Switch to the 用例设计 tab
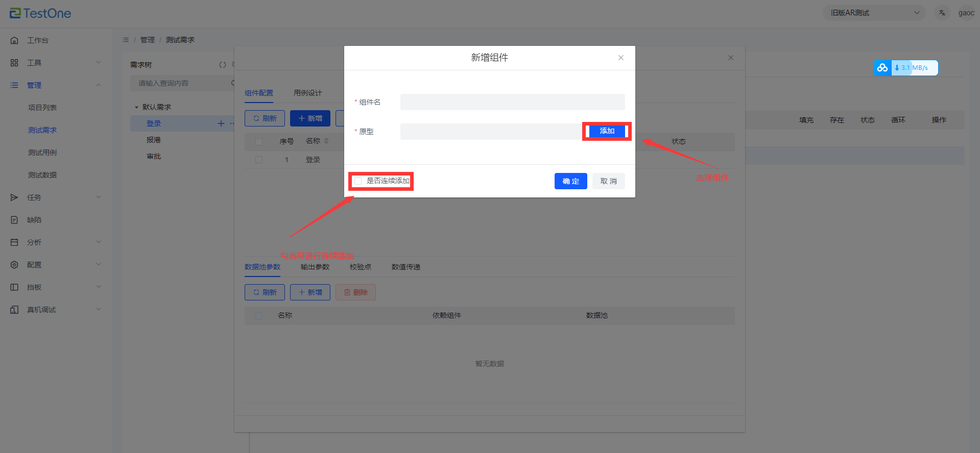Viewport: 980px width, 453px height. point(307,93)
